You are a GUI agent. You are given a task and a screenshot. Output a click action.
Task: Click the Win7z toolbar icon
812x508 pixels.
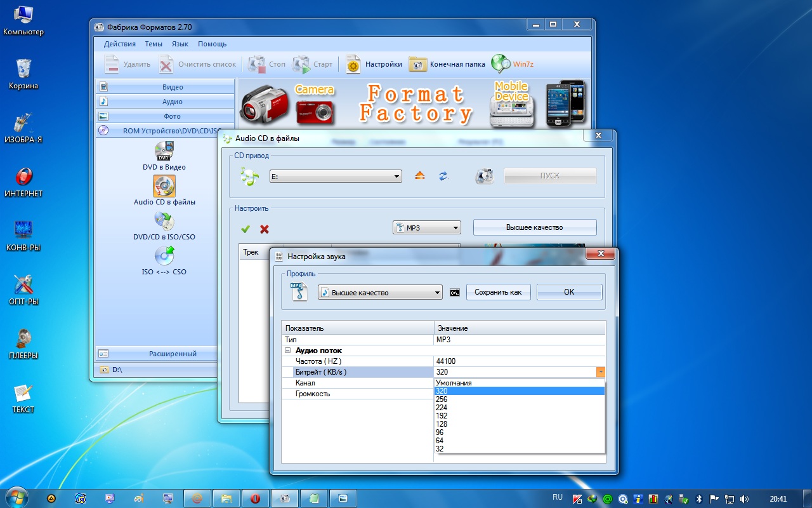(501, 64)
